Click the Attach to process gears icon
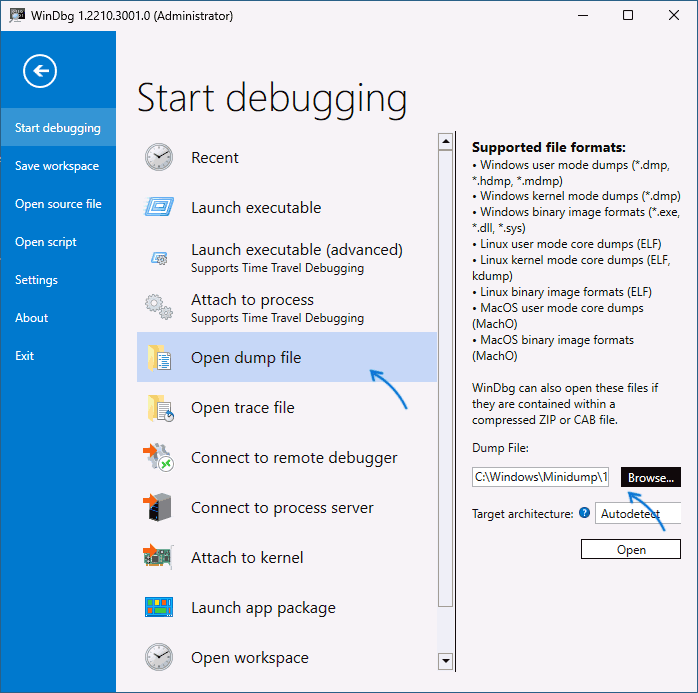 [x=159, y=307]
